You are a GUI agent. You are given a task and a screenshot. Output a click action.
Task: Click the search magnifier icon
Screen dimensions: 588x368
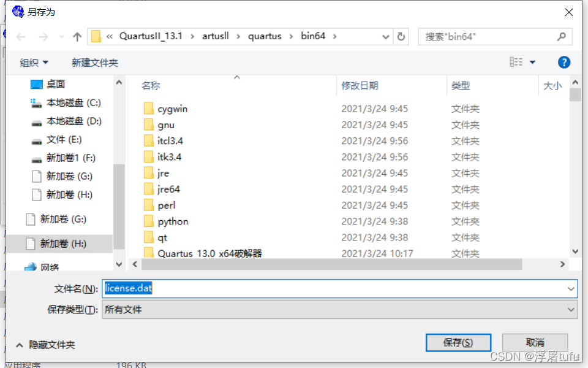562,36
